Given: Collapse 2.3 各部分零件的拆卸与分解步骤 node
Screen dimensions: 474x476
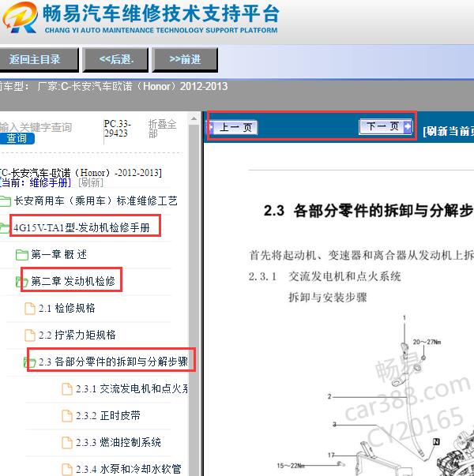Looking at the screenshot, I should 113,362.
